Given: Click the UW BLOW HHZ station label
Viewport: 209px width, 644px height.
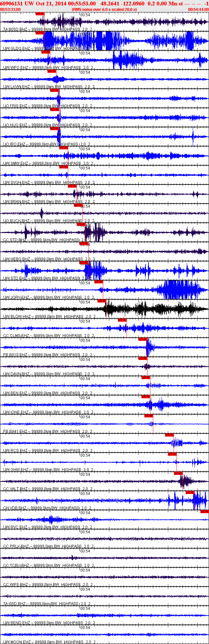Looking at the screenshot, I should click(49, 317).
